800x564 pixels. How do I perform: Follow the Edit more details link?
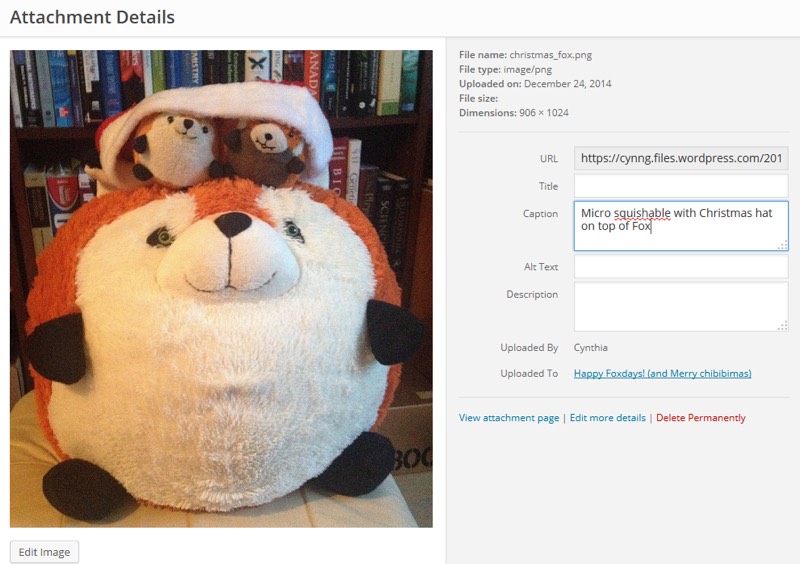tap(607, 418)
